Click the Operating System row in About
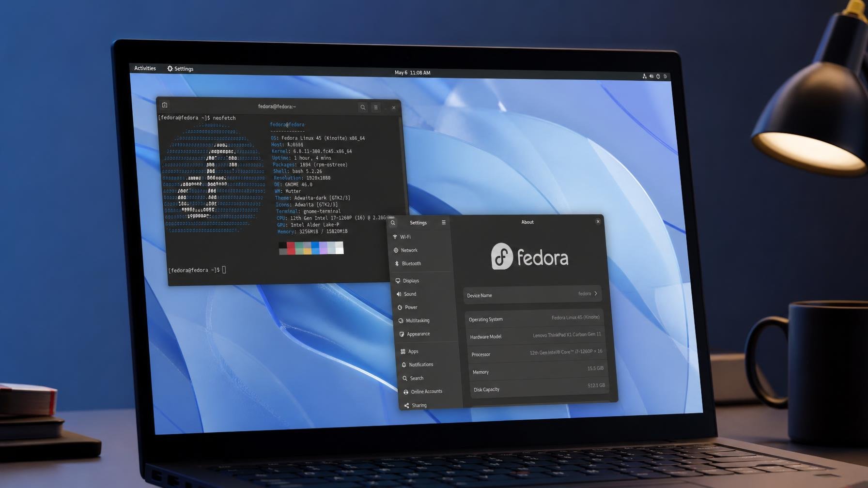This screenshot has width=868, height=488. point(534,318)
